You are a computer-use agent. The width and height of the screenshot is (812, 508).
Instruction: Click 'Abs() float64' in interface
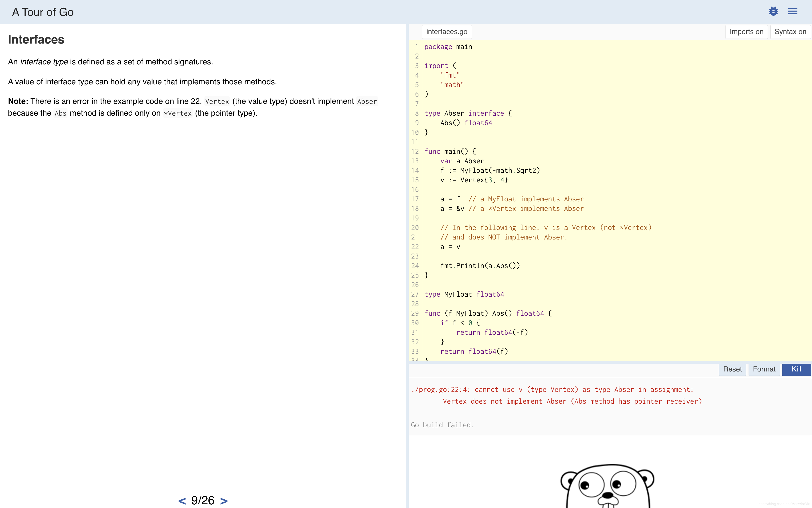[x=466, y=123]
